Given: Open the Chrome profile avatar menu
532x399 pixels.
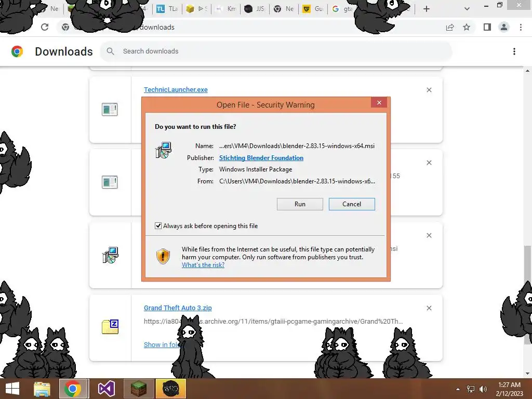Looking at the screenshot, I should click(x=504, y=27).
